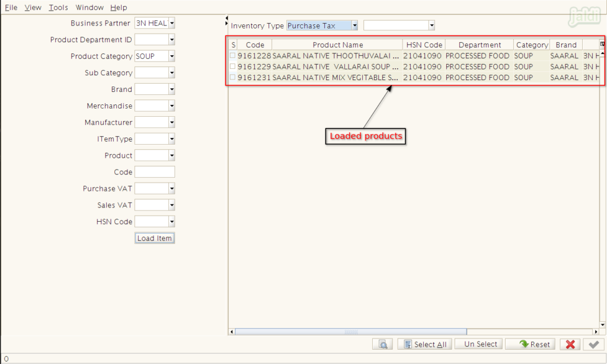Expand the ITemType dropdown

point(172,139)
